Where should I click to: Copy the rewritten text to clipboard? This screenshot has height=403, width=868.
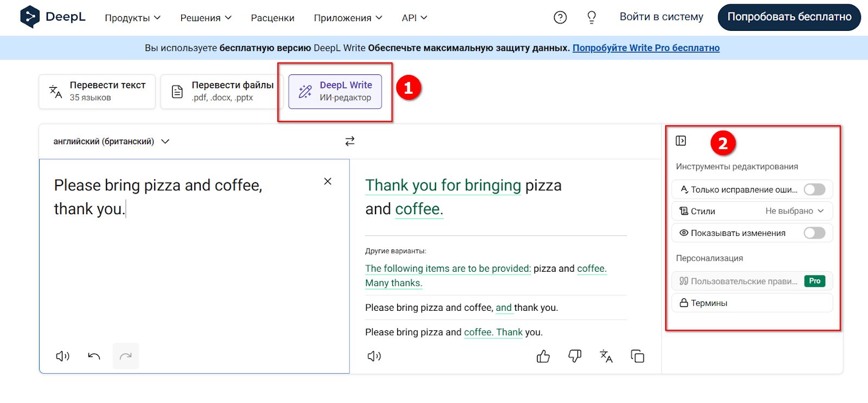click(637, 356)
